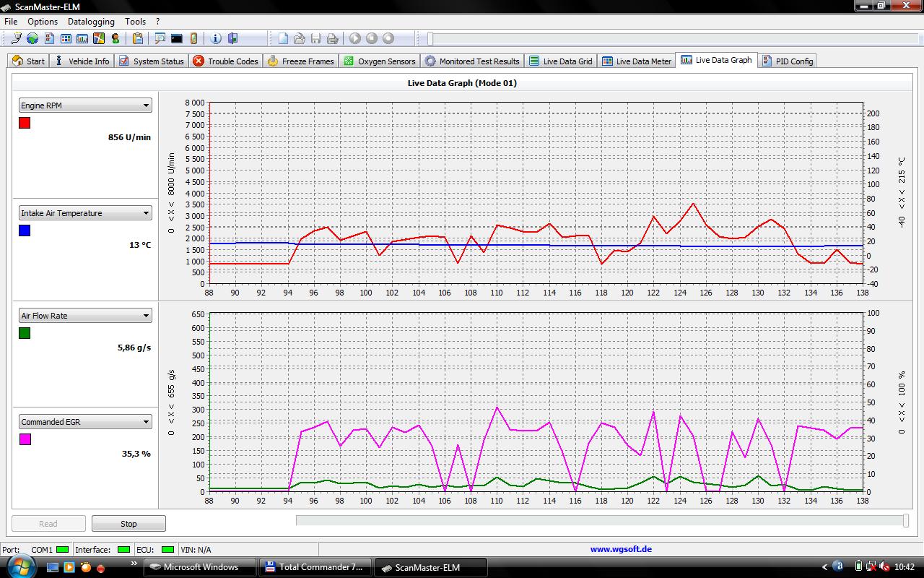Image resolution: width=924 pixels, height=578 pixels.
Task: Click the magnifier search icon in toolbar
Action: [160, 38]
